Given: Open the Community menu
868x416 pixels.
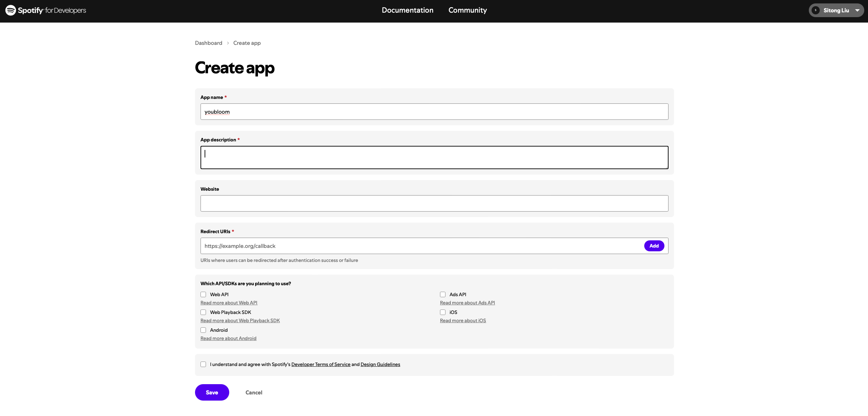Looking at the screenshot, I should tap(467, 10).
